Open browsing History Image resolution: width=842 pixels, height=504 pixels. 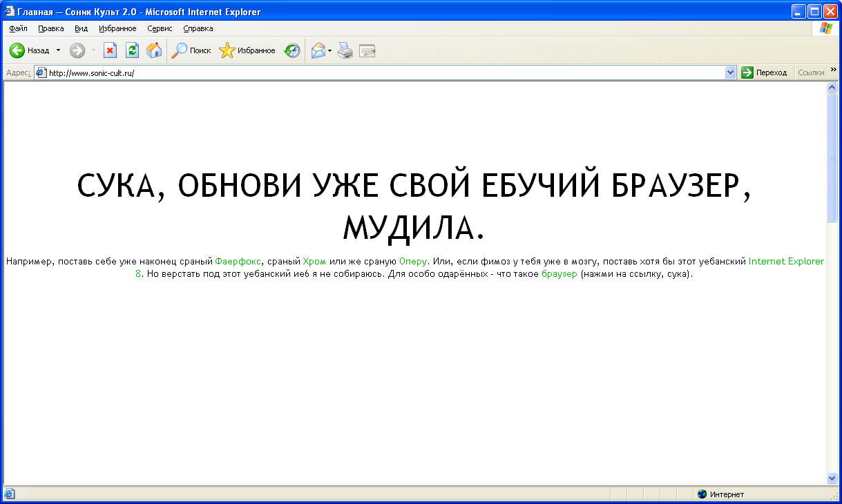coord(292,50)
